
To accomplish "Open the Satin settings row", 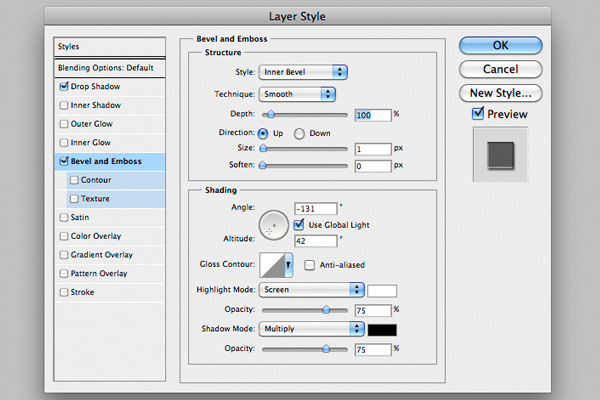I will click(110, 217).
